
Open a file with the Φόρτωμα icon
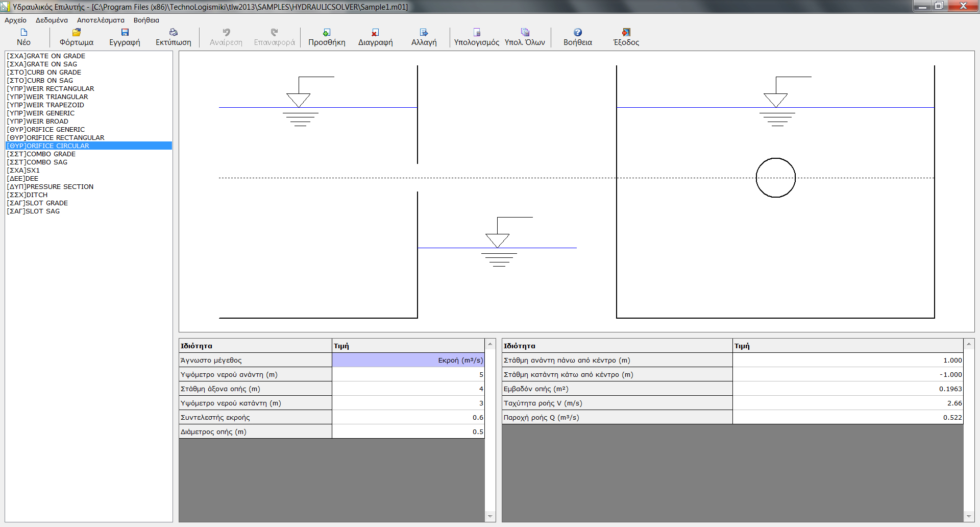click(77, 33)
